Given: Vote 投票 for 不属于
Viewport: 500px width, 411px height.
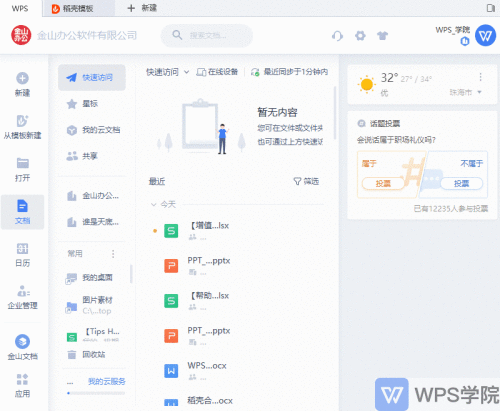Looking at the screenshot, I should tap(461, 184).
